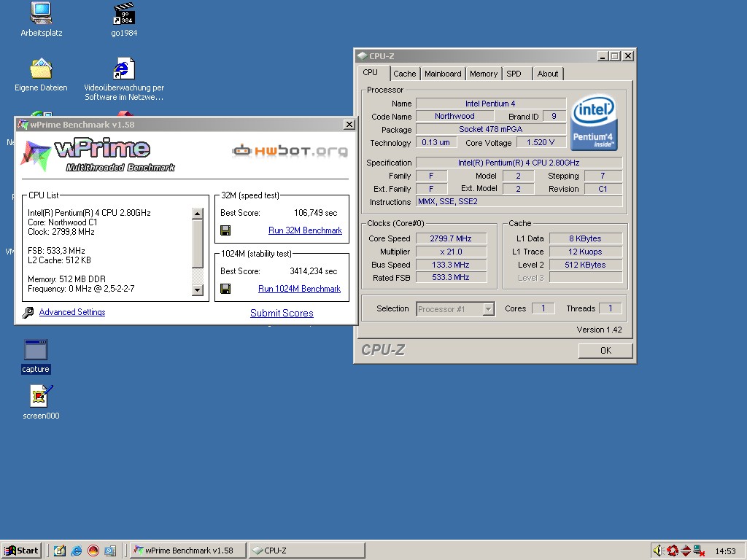Click the Specification field Pentium 4 2.80GHz

tap(519, 163)
